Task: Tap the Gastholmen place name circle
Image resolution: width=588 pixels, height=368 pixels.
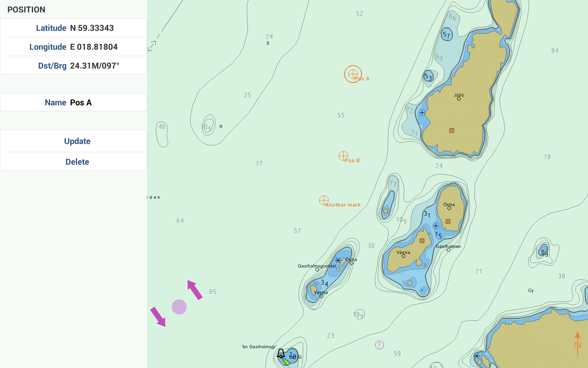Action: (x=449, y=250)
